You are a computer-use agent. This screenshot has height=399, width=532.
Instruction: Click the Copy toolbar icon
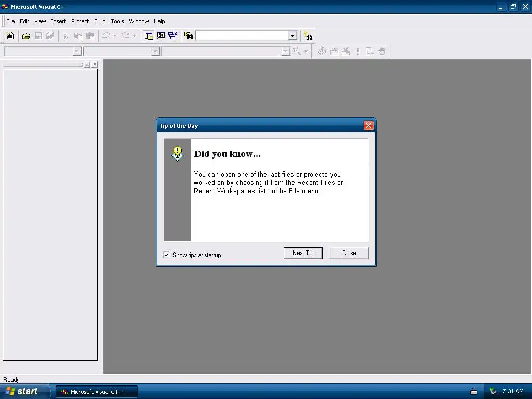point(78,36)
